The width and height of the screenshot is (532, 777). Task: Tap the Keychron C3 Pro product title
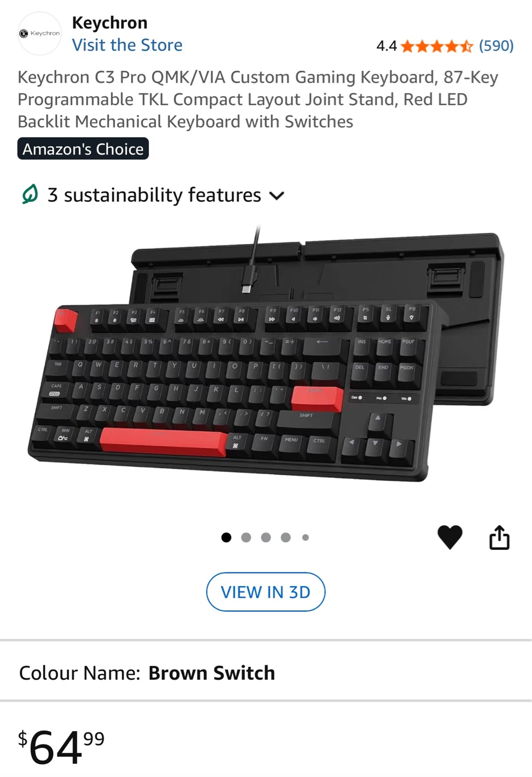click(258, 99)
